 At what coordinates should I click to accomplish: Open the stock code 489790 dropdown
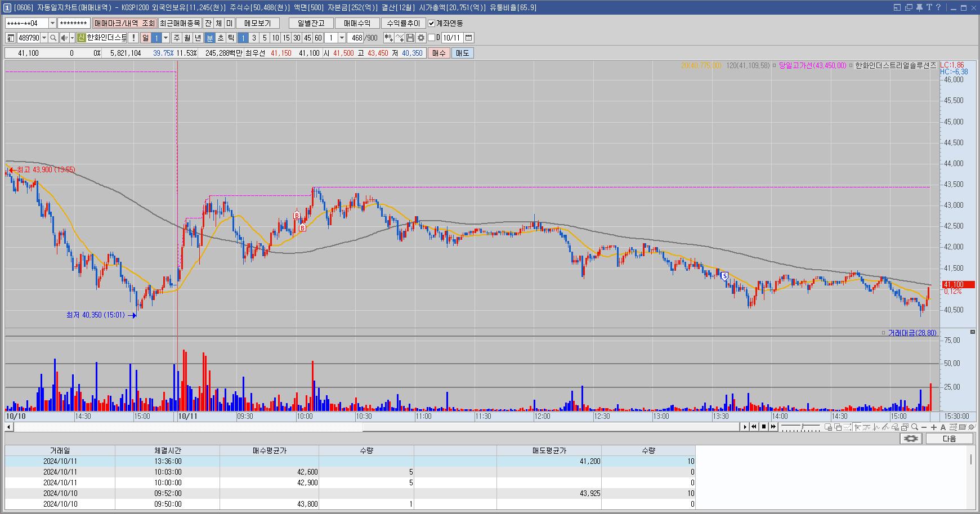pos(44,38)
